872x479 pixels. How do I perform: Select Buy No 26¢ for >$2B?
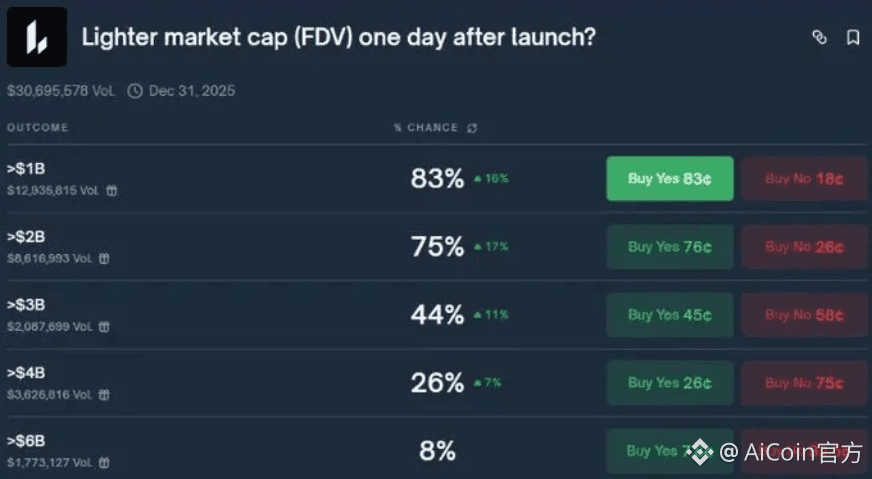[x=804, y=247]
